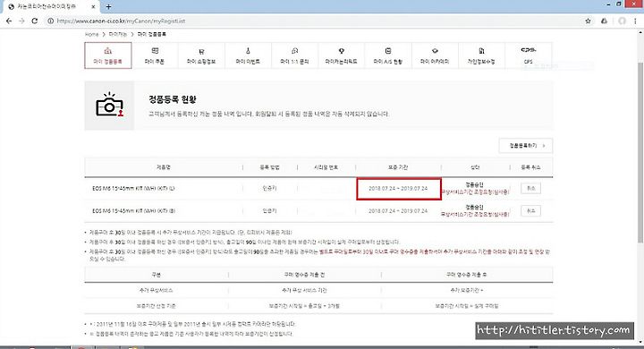Select the EOS M6 15-45mm KIT (L) product name

tap(133, 188)
